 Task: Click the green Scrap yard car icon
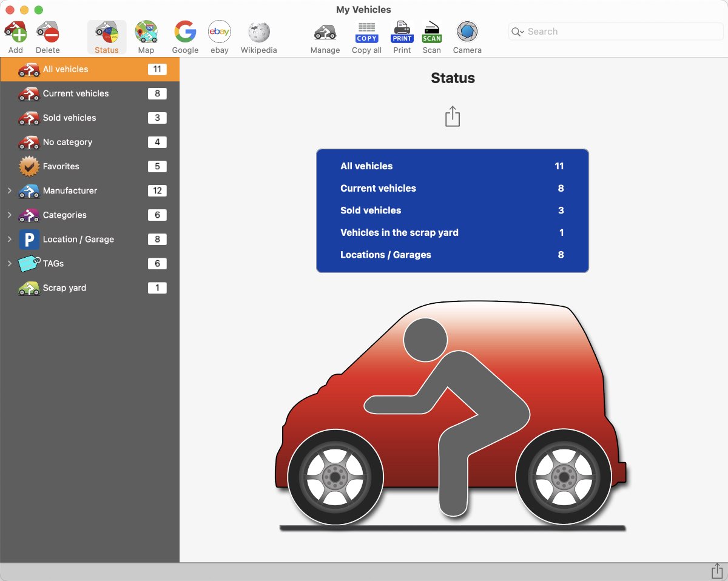tap(29, 288)
